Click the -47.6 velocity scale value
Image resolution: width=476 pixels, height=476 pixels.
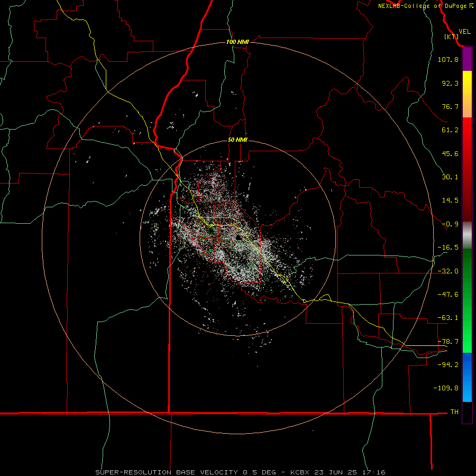pyautogui.click(x=448, y=295)
